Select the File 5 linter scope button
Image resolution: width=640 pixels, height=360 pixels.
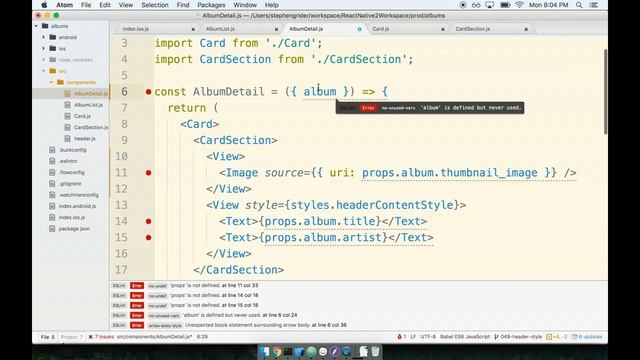(47, 337)
